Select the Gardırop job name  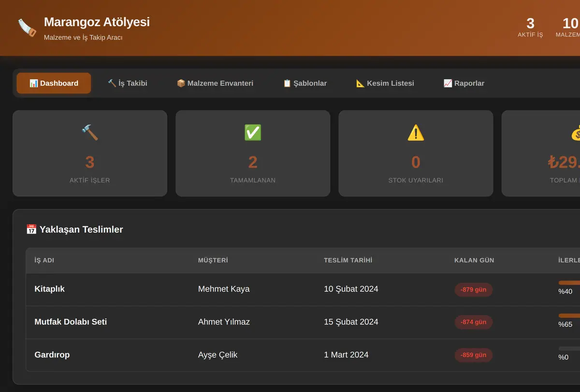[52, 355]
